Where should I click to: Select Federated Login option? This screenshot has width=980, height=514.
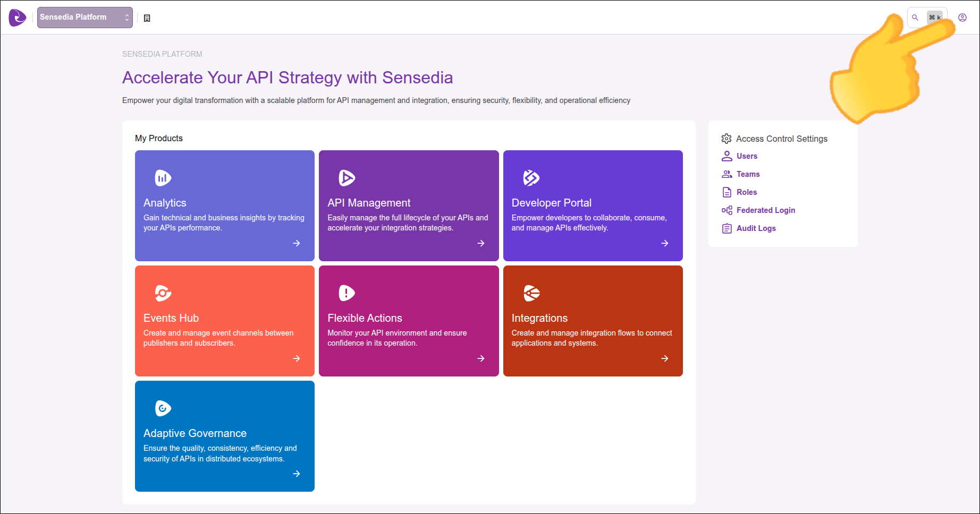coord(765,210)
